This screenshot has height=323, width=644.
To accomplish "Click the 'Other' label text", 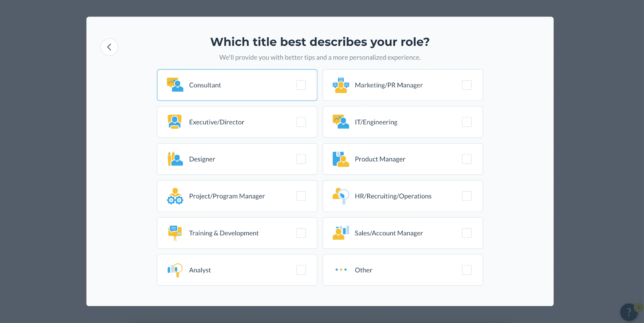I will [363, 270].
